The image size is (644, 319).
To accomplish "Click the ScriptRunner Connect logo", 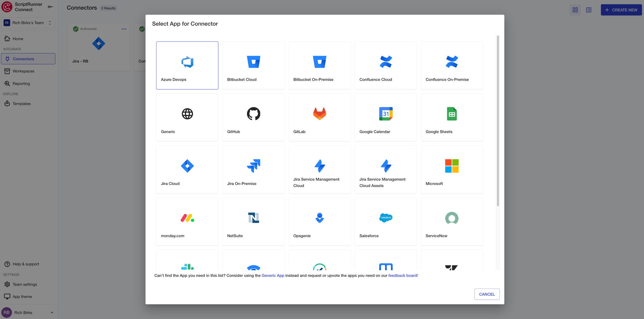I will click(x=7, y=7).
